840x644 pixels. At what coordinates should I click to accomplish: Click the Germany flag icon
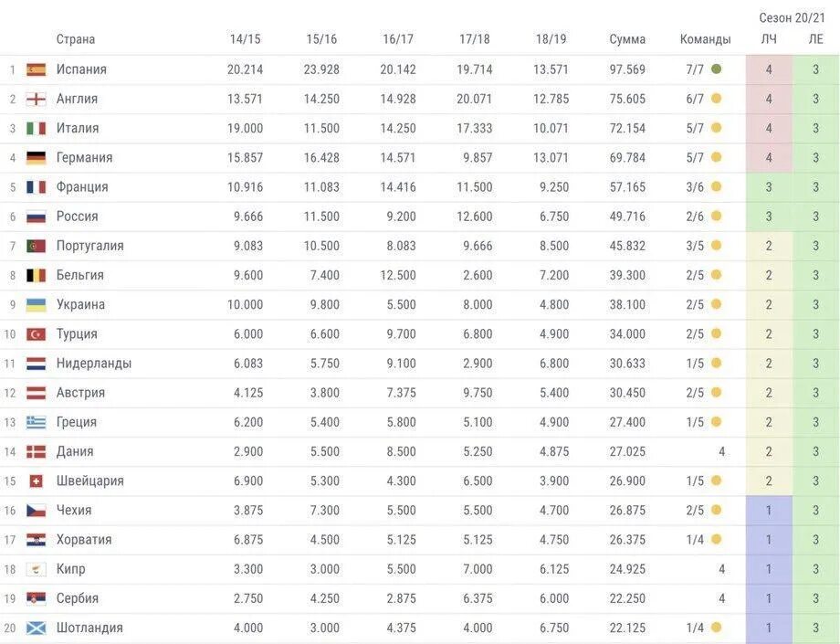coord(37,158)
